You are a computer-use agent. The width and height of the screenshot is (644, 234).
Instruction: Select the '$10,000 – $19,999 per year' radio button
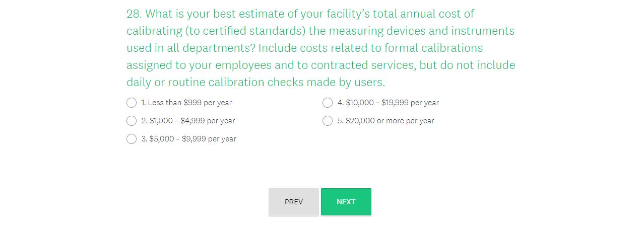[328, 103]
